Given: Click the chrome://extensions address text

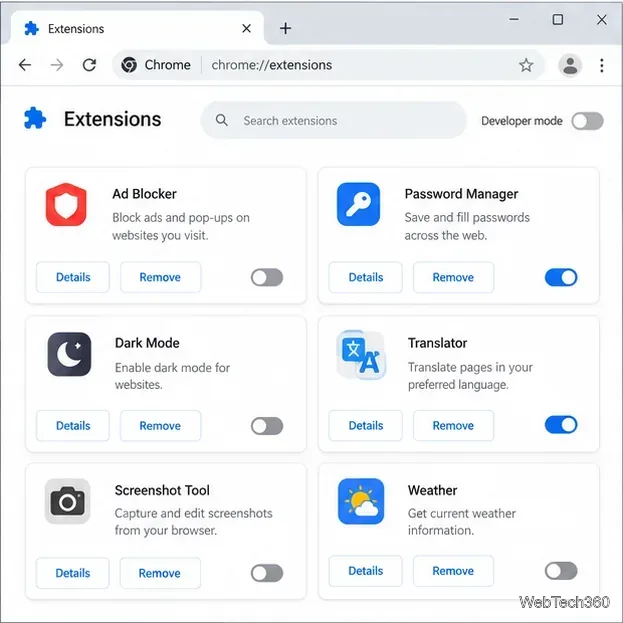Looking at the screenshot, I should pyautogui.click(x=271, y=65).
